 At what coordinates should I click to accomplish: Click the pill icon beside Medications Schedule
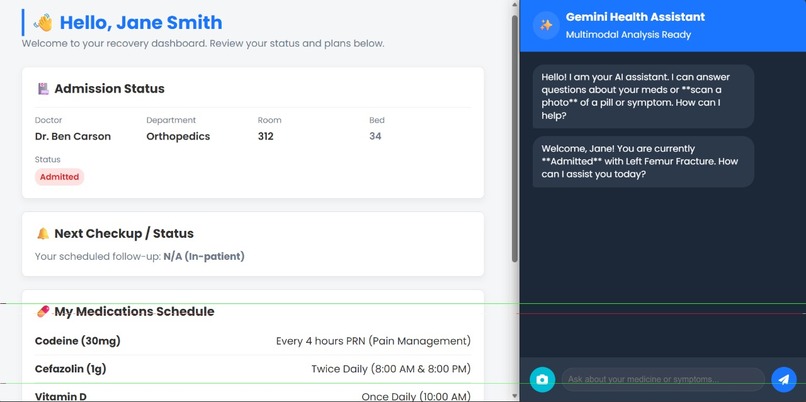pos(43,312)
